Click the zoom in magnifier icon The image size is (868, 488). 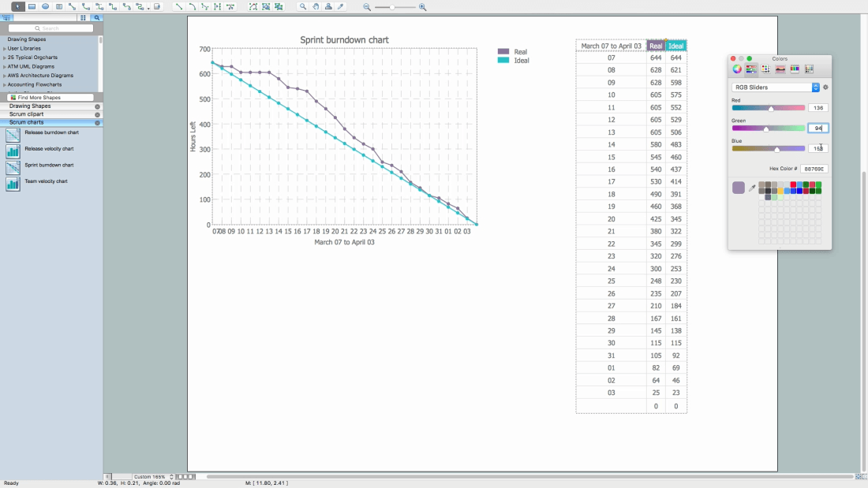click(x=423, y=7)
